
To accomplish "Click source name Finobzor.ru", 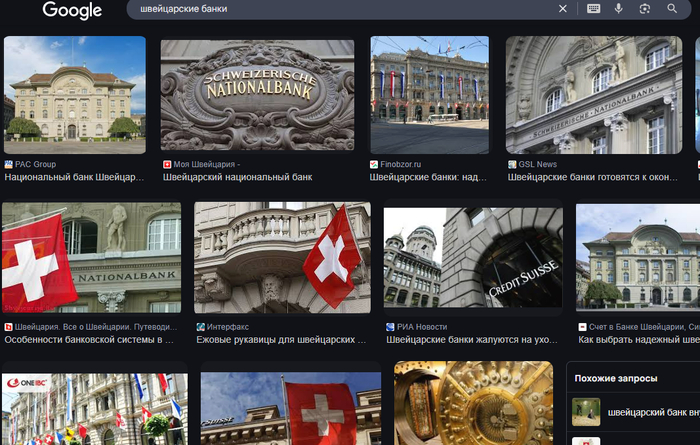I will (x=400, y=164).
